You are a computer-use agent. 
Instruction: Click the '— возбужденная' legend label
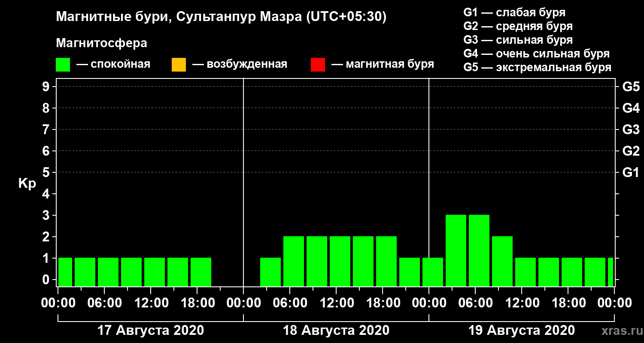(240, 64)
